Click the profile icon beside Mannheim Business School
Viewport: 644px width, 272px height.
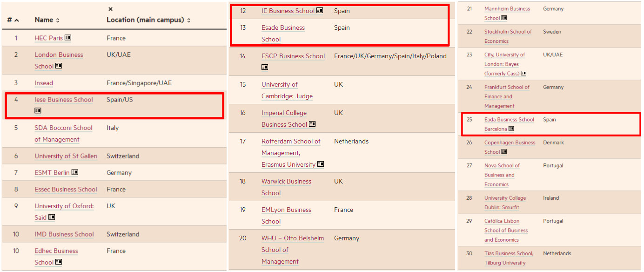pyautogui.click(x=504, y=18)
